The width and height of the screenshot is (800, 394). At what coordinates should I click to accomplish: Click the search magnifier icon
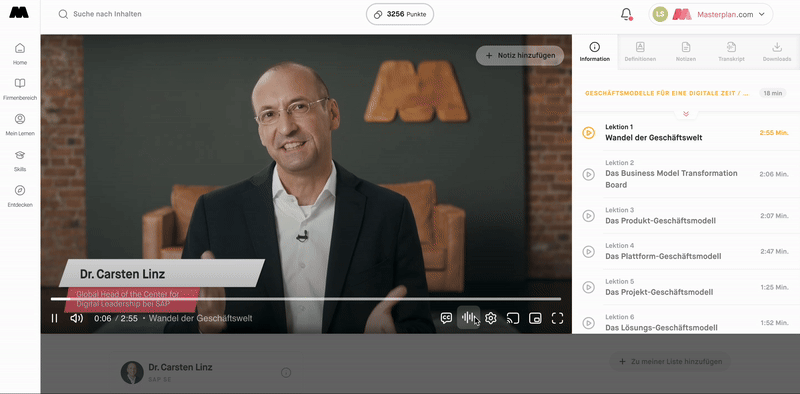tap(63, 14)
